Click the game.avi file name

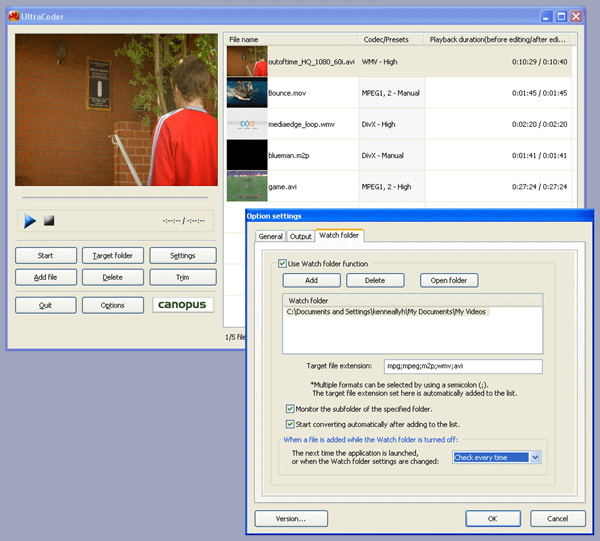pyautogui.click(x=282, y=187)
